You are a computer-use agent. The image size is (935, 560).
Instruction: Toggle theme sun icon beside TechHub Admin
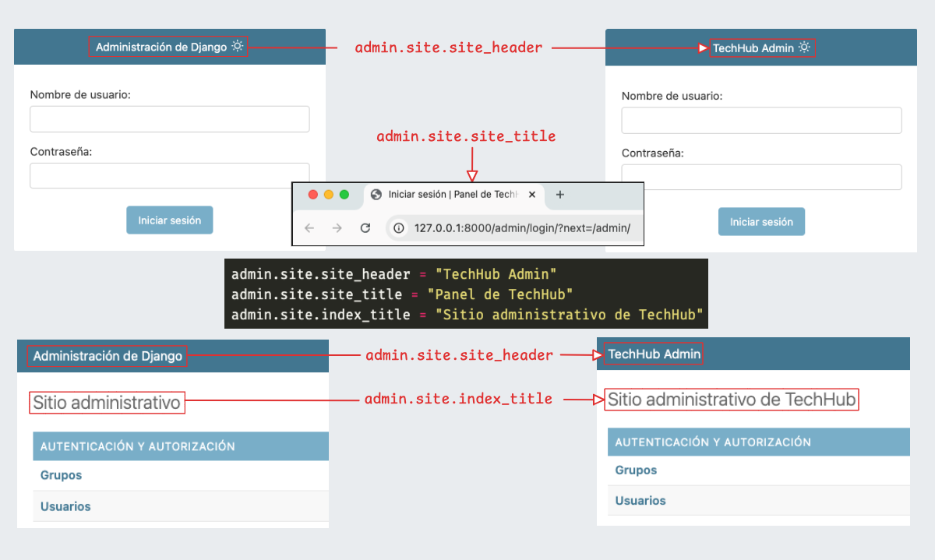pyautogui.click(x=805, y=48)
